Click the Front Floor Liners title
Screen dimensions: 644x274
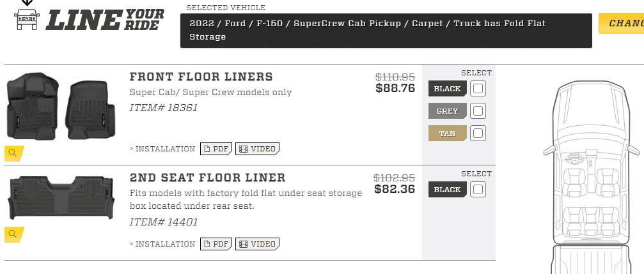pos(201,77)
